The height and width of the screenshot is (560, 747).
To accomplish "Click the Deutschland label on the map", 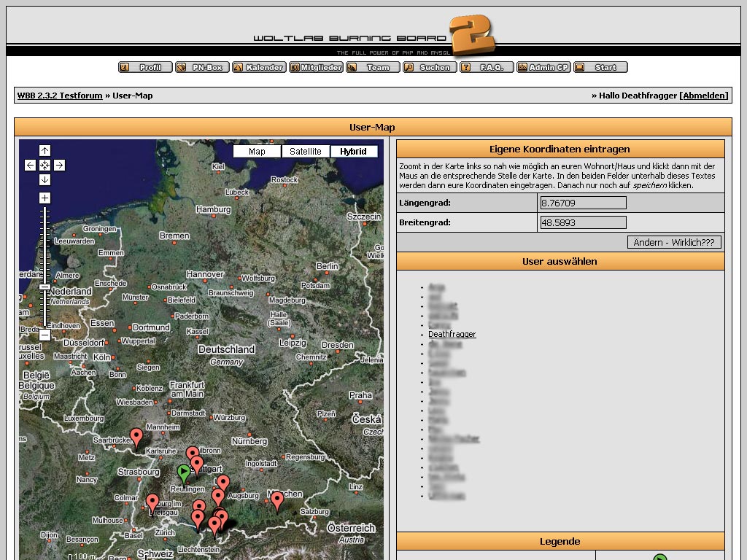I will tap(226, 349).
